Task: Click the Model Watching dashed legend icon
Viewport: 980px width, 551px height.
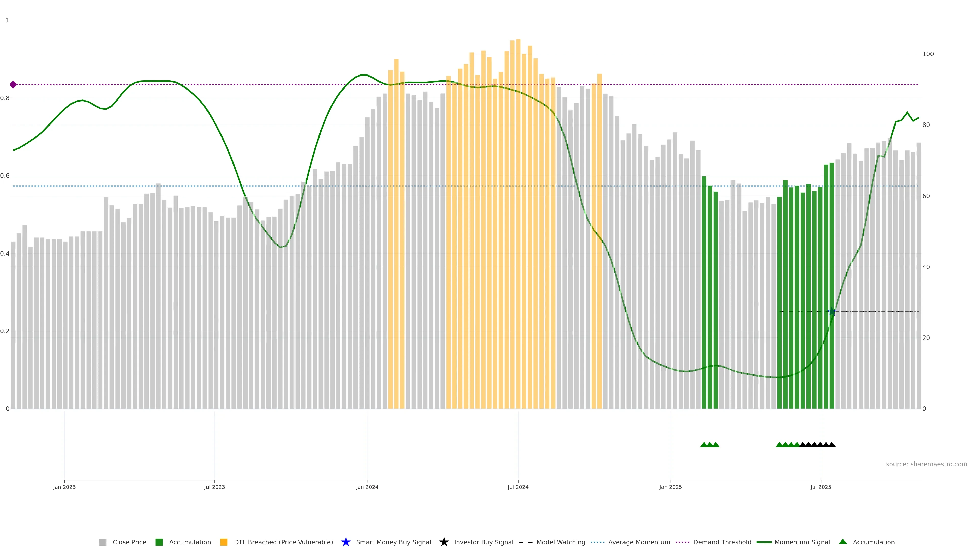Action: [525, 542]
